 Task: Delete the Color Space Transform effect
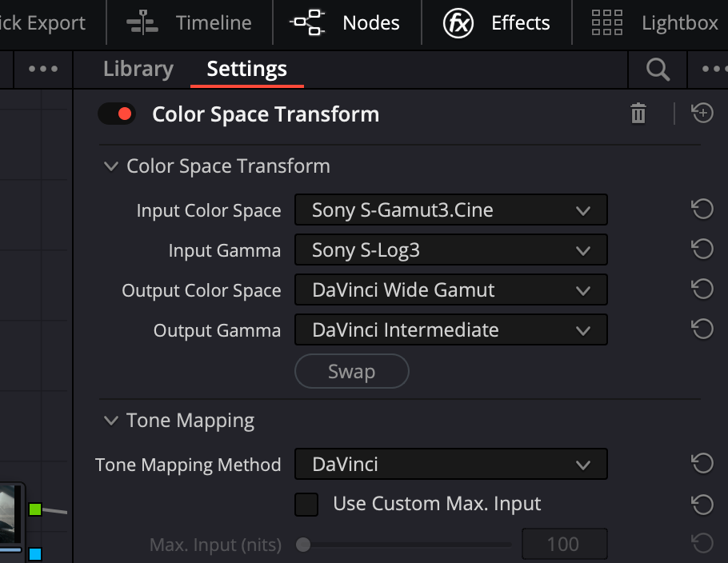click(x=638, y=114)
